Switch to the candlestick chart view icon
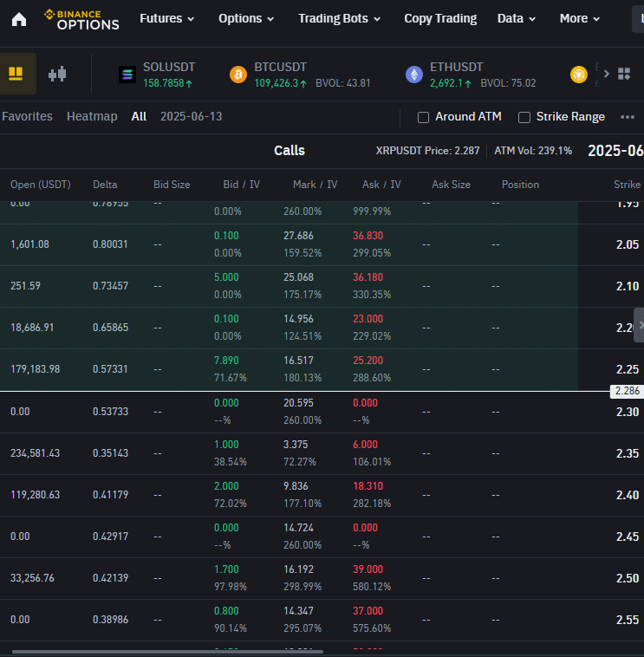Screen dimensions: 644x657 pos(57,75)
